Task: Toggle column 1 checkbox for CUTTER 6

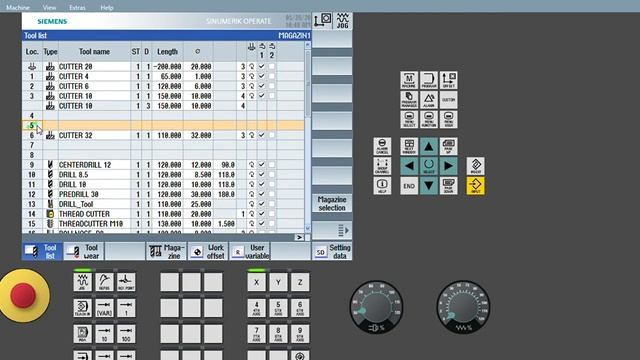Action: click(x=262, y=86)
